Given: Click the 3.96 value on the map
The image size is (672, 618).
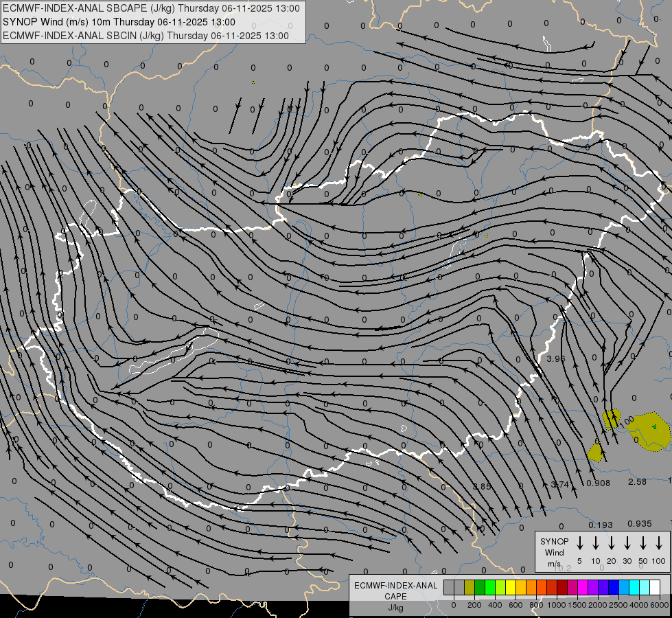Looking at the screenshot, I should click(x=556, y=358).
